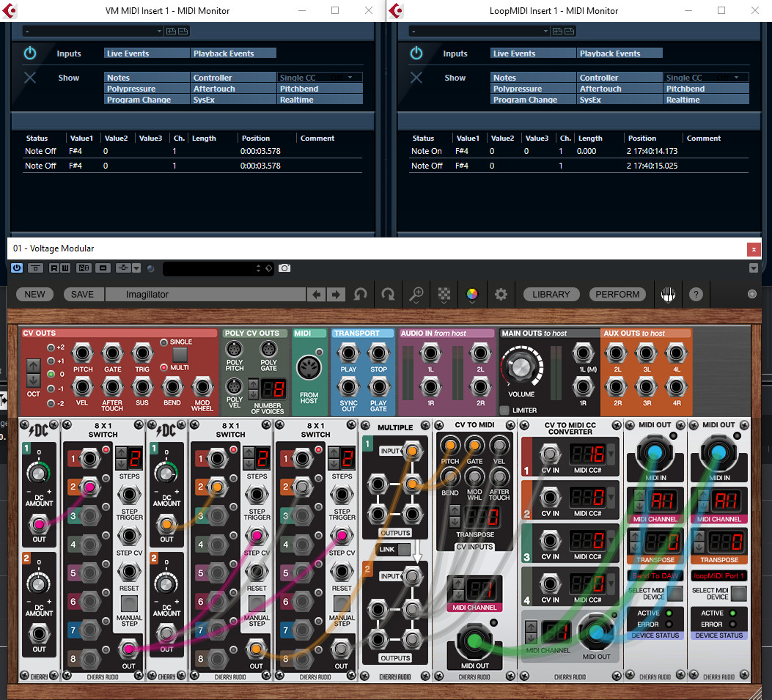The height and width of the screenshot is (700, 772).
Task: Open the cable color wheel
Action: point(471,295)
